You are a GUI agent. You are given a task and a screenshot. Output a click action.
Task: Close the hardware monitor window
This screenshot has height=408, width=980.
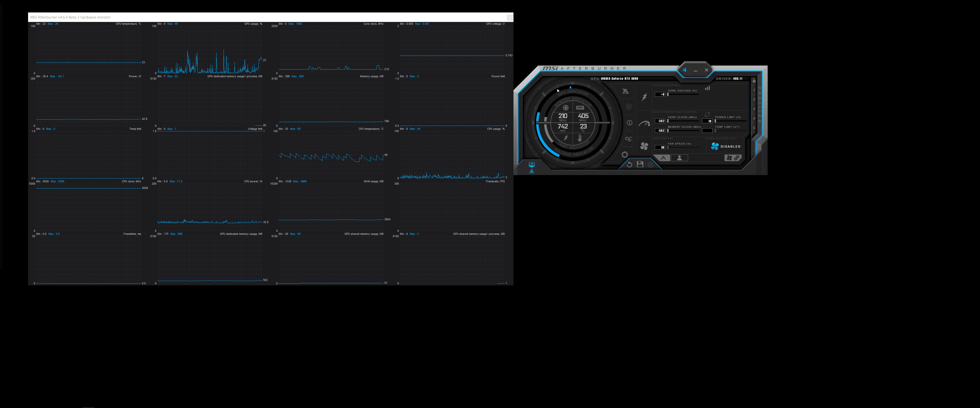click(x=509, y=18)
